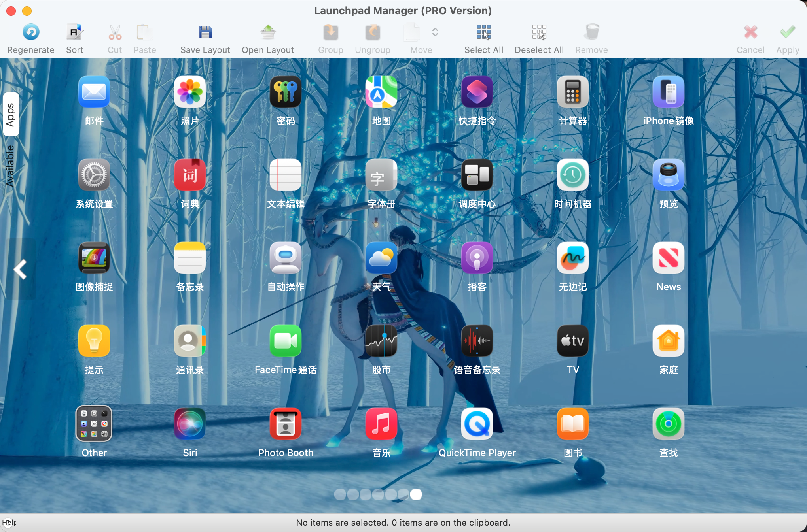Select the Siri app icon
Viewport: 807px width, 532px height.
tap(190, 424)
